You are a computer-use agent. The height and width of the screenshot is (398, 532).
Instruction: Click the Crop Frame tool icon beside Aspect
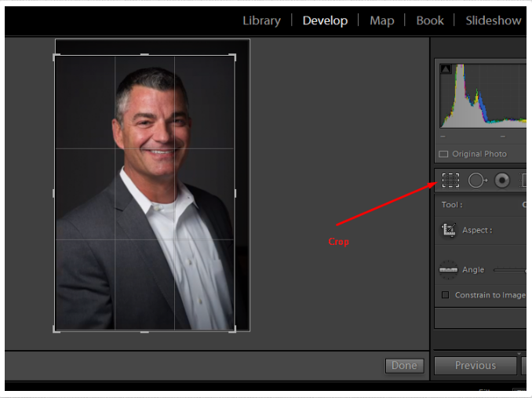pos(448,230)
